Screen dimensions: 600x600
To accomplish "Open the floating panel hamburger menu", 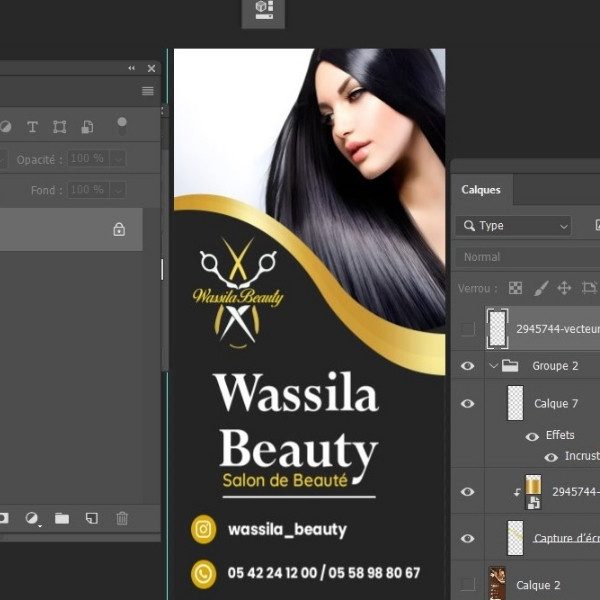I will coord(148,91).
